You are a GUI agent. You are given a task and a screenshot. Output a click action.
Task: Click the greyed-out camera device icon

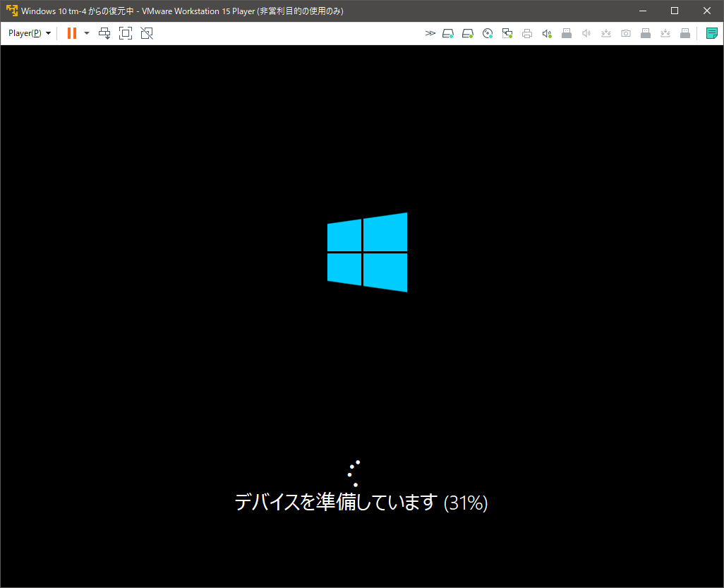point(626,33)
